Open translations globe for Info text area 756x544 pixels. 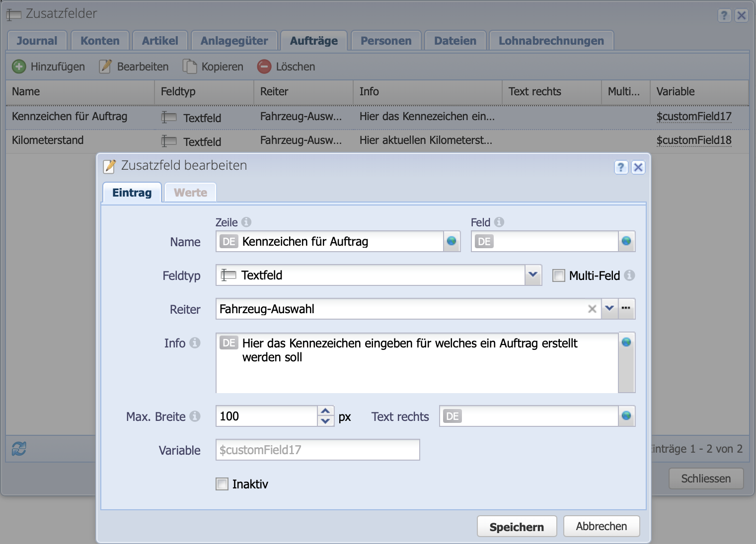pos(626,342)
